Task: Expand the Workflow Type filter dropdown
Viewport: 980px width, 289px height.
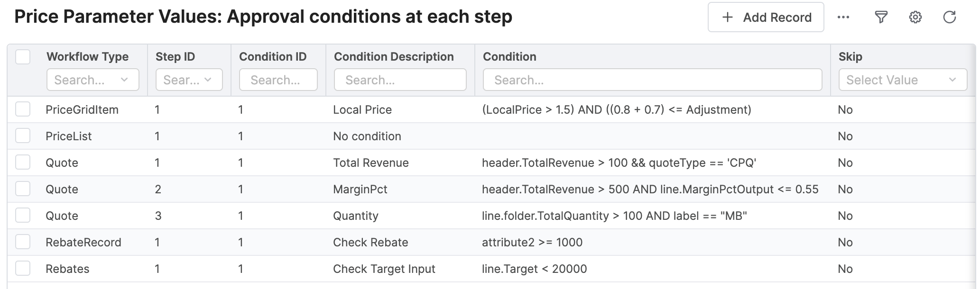Action: point(92,80)
